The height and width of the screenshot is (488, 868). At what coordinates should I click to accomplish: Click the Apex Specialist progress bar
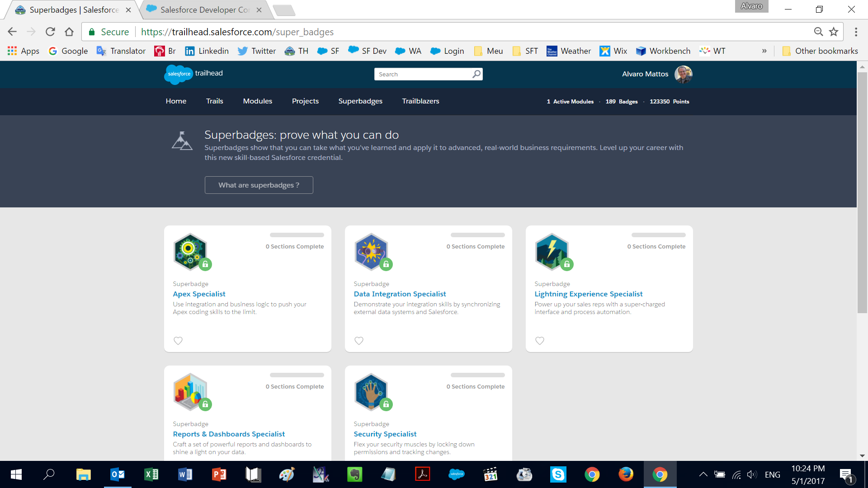(x=297, y=235)
